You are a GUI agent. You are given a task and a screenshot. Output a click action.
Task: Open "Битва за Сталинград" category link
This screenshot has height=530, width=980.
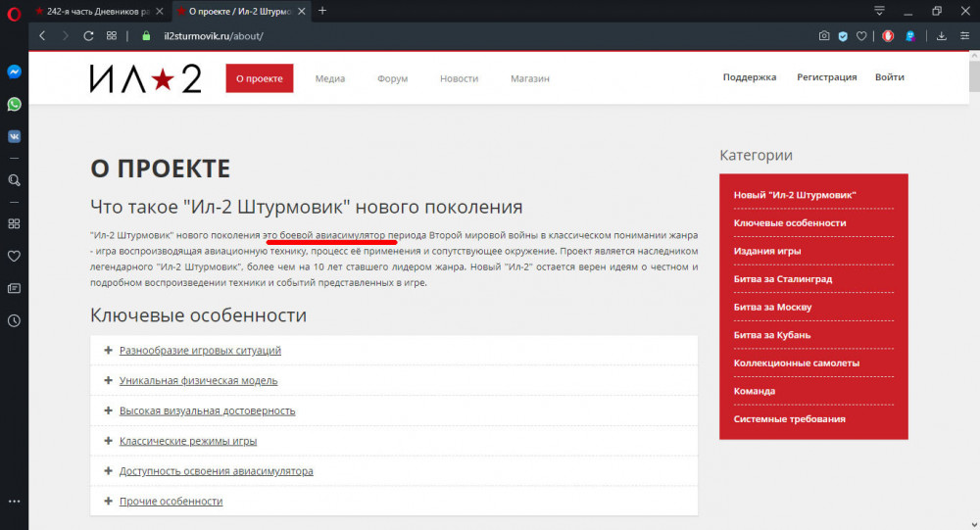pyautogui.click(x=786, y=279)
